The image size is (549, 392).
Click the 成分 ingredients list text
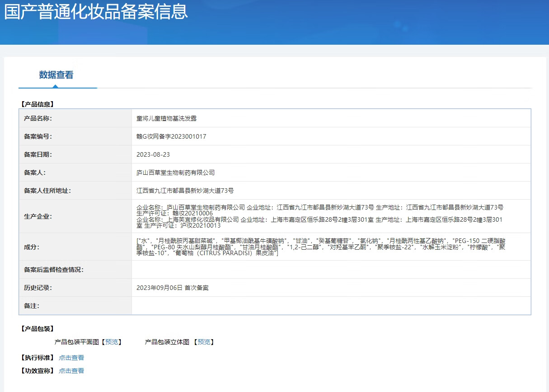pyautogui.click(x=320, y=247)
